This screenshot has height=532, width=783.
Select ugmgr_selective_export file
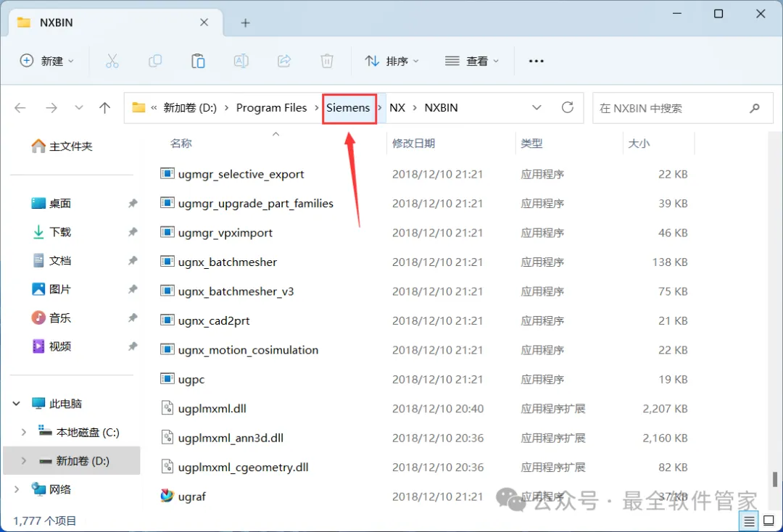241,174
